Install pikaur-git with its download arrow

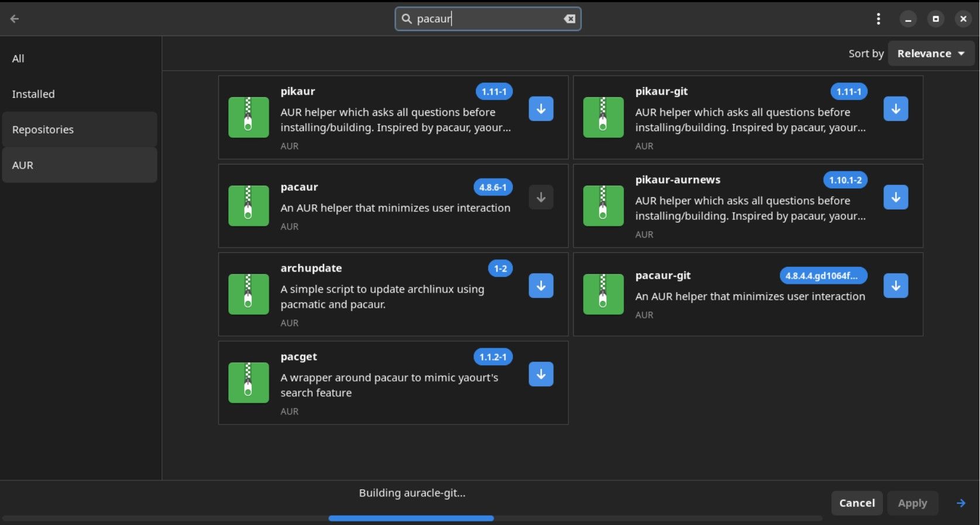pos(896,109)
